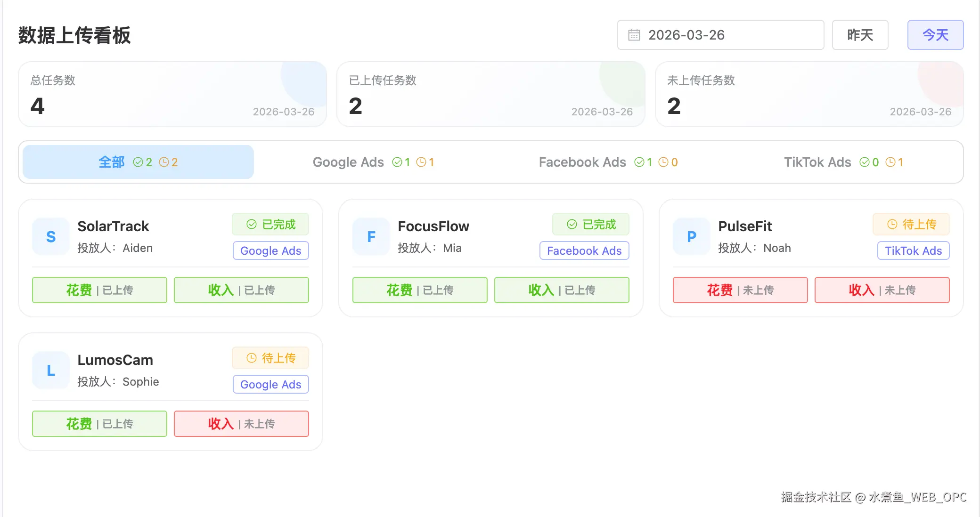Click checkmark icon in SolarTrack 已完成 badge

(252, 225)
